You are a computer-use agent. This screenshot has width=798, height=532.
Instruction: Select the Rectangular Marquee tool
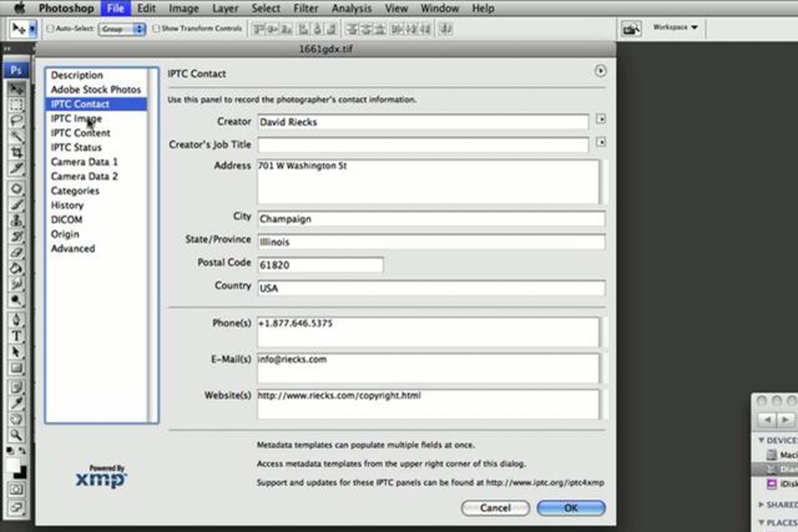16,105
